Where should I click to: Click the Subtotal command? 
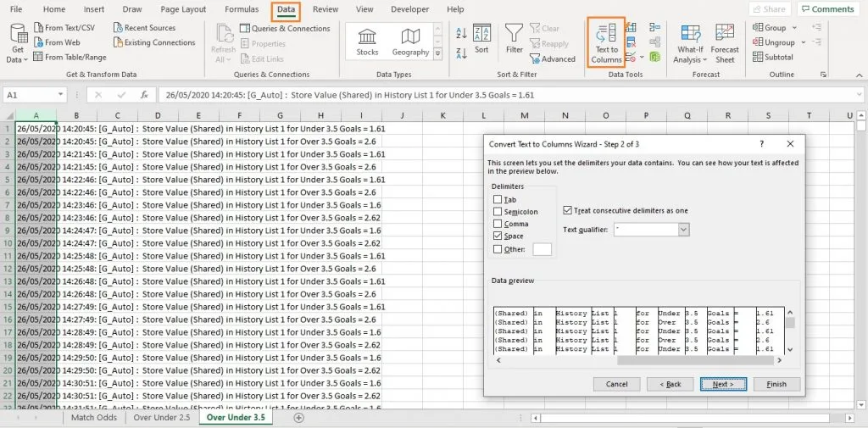(773, 57)
